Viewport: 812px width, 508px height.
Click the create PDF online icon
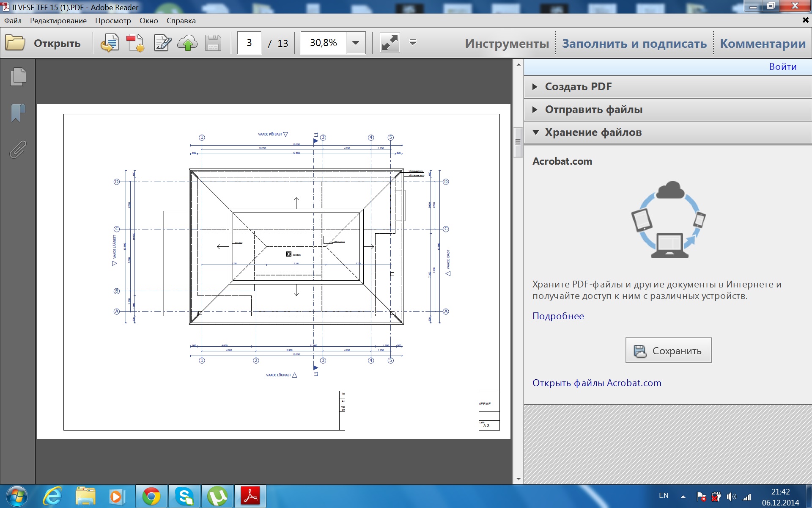tap(135, 43)
